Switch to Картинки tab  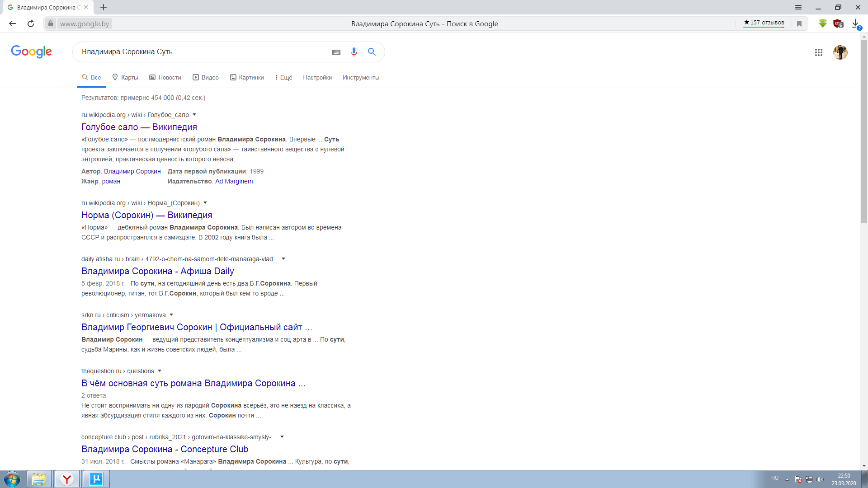click(247, 78)
